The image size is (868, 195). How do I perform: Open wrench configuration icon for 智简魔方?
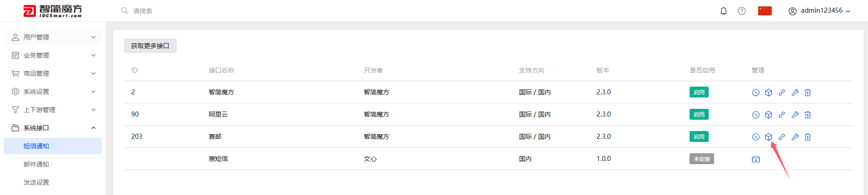tap(795, 93)
